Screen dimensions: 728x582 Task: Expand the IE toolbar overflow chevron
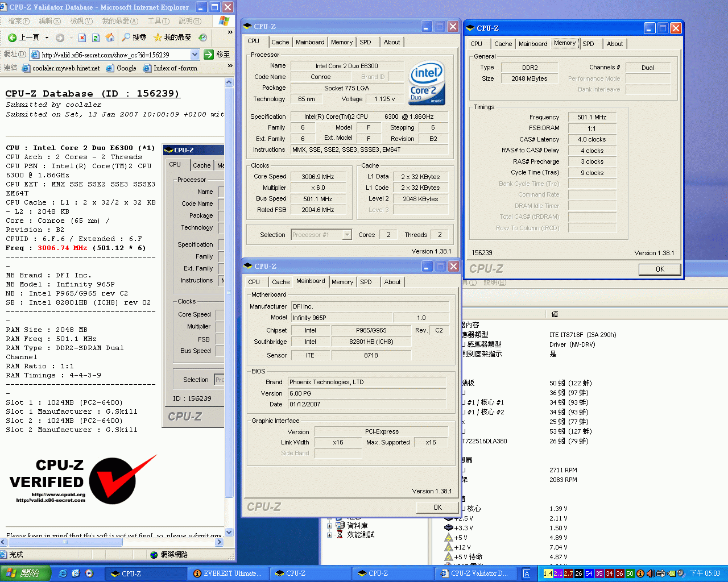(230, 33)
